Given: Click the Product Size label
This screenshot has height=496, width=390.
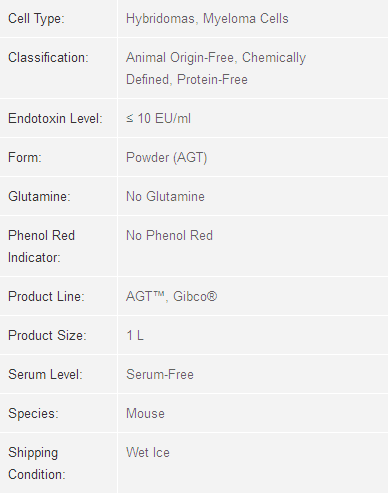Looking at the screenshot, I should (x=47, y=335).
